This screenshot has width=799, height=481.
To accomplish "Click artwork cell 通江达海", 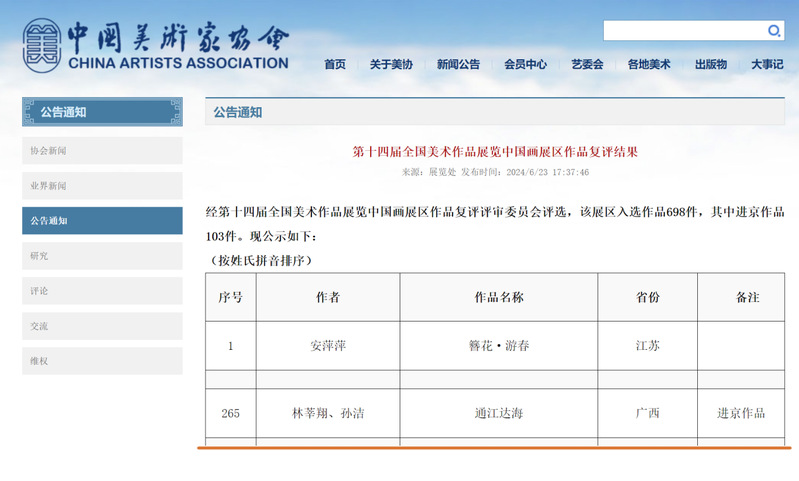I will (498, 413).
